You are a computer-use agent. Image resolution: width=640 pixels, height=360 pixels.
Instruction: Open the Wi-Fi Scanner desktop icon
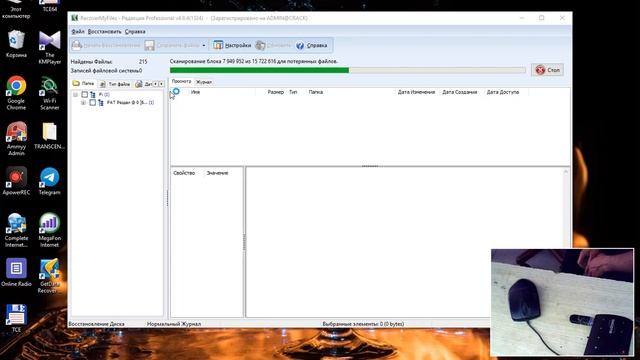(x=50, y=93)
